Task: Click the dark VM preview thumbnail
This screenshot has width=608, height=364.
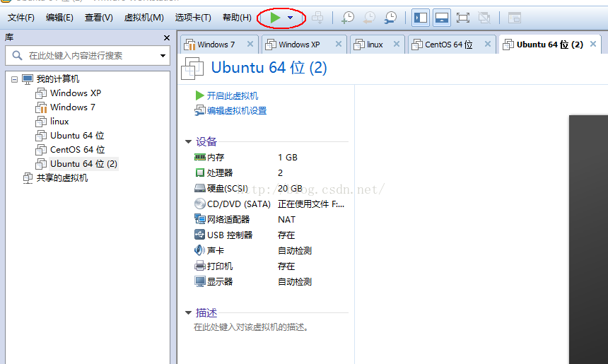Action: [x=588, y=239]
